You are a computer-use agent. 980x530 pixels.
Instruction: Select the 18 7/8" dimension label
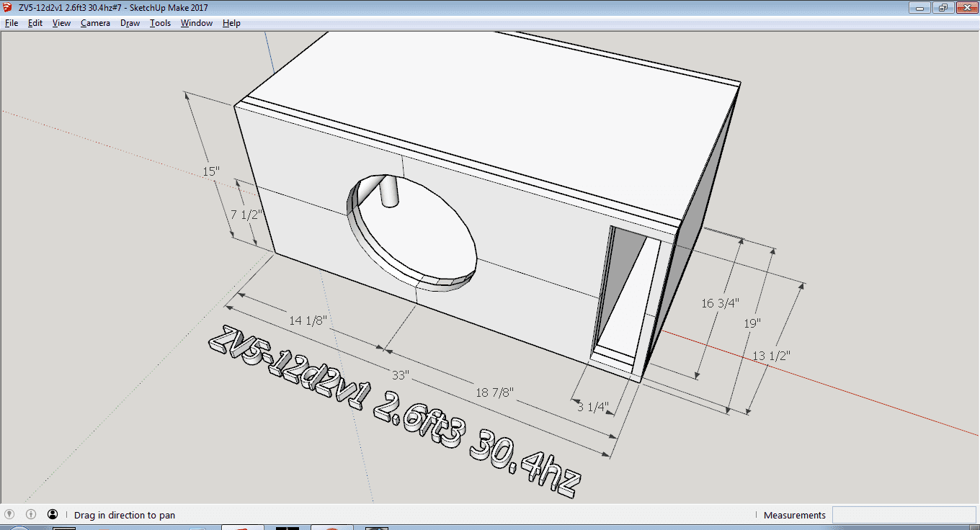click(494, 392)
